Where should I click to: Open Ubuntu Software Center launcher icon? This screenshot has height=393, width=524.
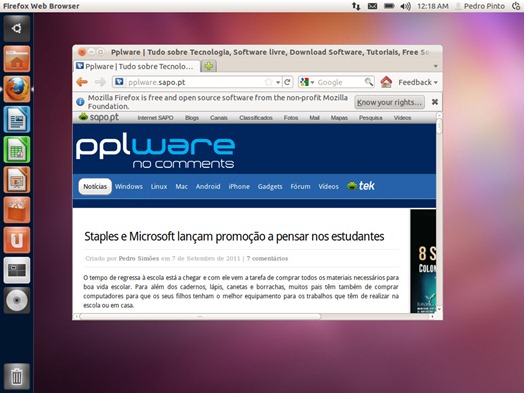[17, 210]
